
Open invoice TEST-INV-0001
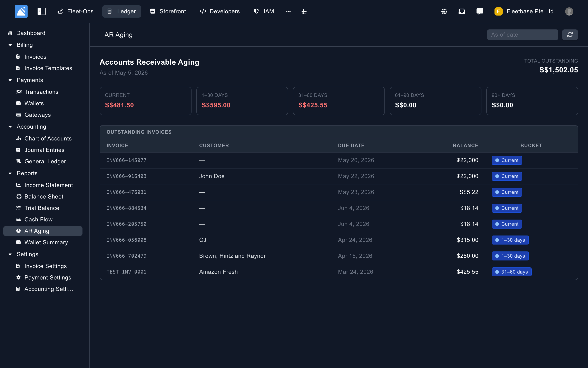126,272
